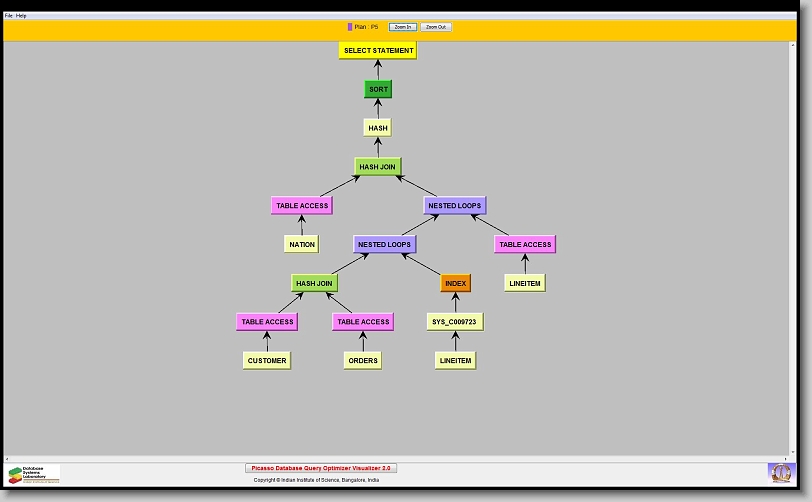
Task: Click the HASH node below SORT
Action: point(378,128)
